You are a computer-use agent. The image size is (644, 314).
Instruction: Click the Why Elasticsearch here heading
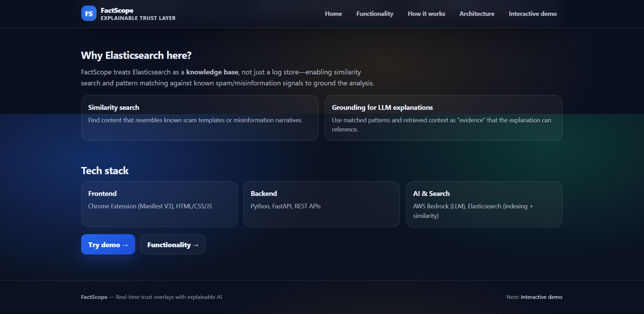point(136,55)
